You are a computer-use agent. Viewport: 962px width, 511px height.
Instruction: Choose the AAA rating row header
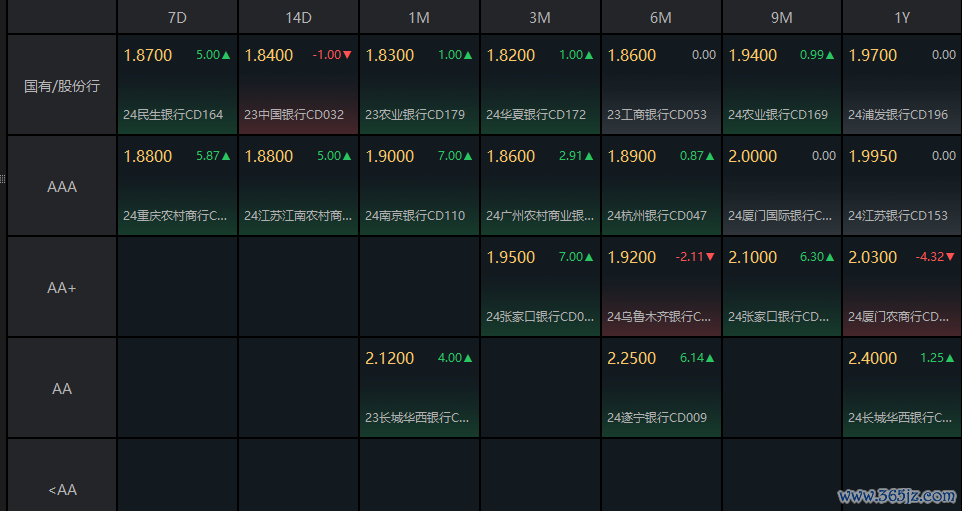click(x=62, y=187)
